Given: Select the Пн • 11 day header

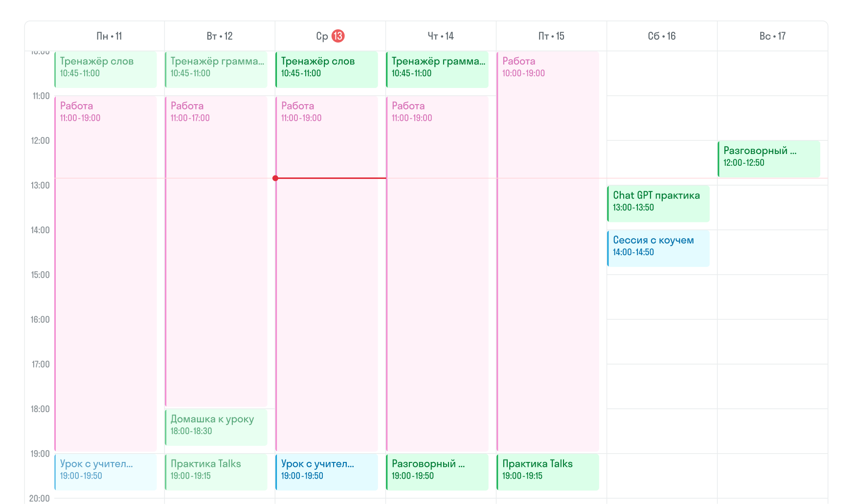Looking at the screenshot, I should point(109,36).
